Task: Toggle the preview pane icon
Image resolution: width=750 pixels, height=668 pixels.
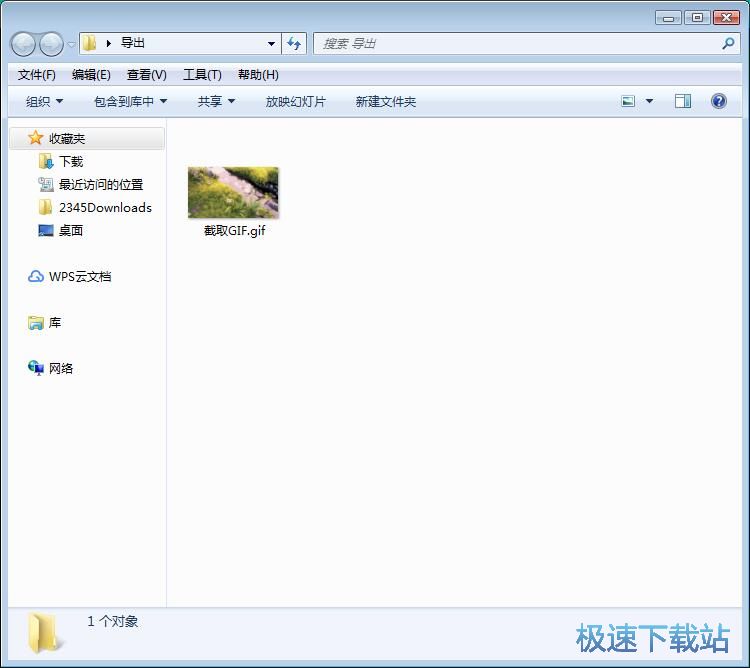Action: coord(683,101)
